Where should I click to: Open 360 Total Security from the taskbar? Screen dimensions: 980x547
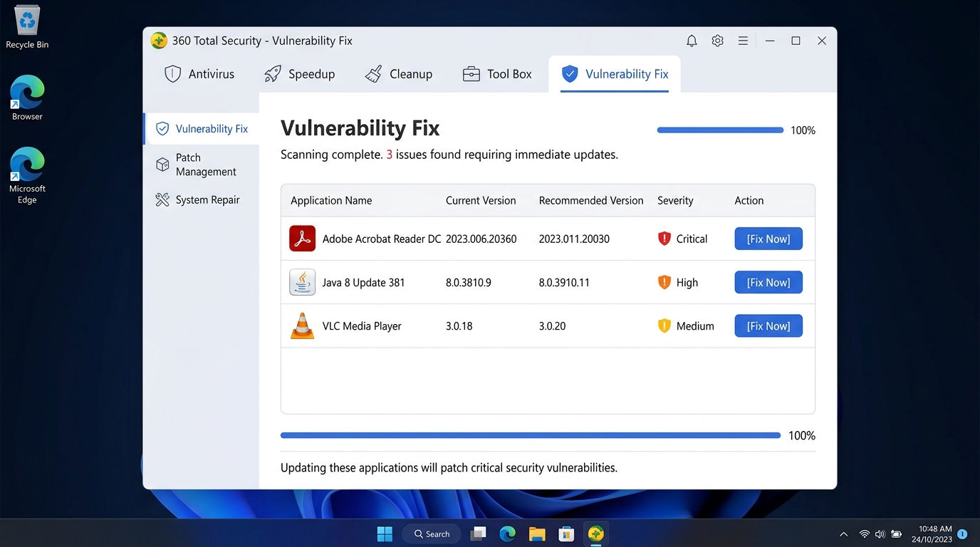595,533
